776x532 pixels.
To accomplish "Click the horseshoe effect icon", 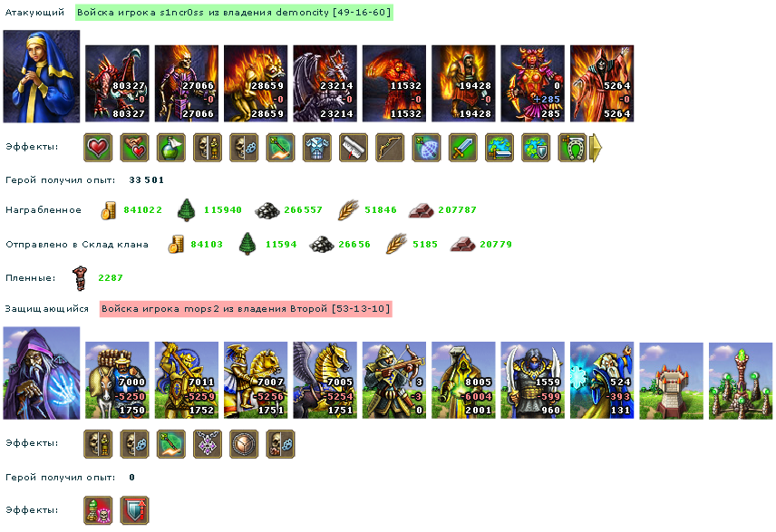I will pos(573,148).
